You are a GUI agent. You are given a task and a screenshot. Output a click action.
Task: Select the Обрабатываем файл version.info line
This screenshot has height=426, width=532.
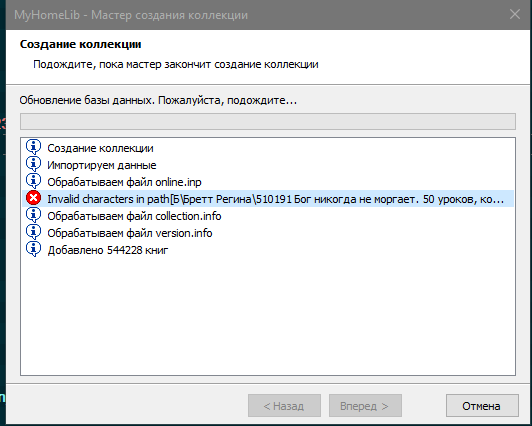point(130,233)
